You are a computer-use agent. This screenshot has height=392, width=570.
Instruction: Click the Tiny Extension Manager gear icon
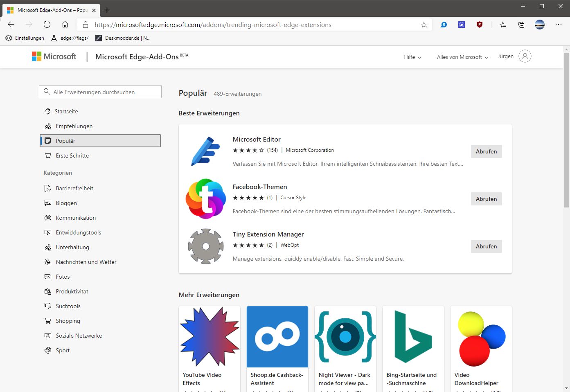point(206,246)
